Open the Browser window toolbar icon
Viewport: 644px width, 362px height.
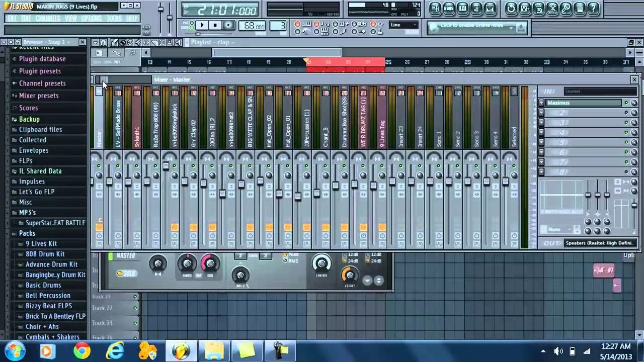pos(476,8)
